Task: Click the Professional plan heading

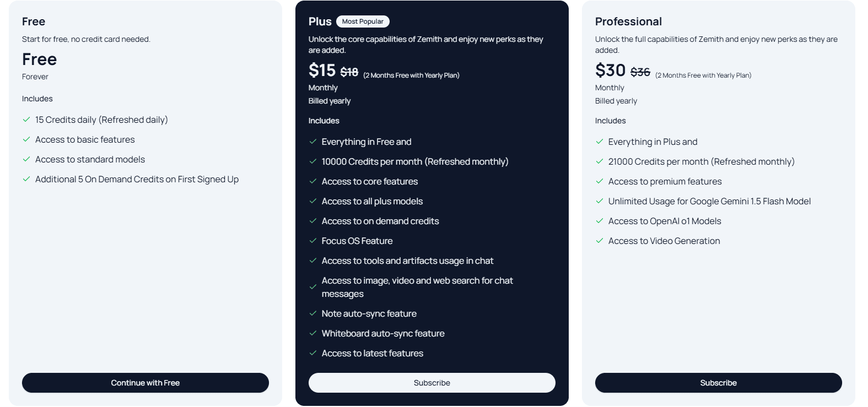Action: pos(628,21)
